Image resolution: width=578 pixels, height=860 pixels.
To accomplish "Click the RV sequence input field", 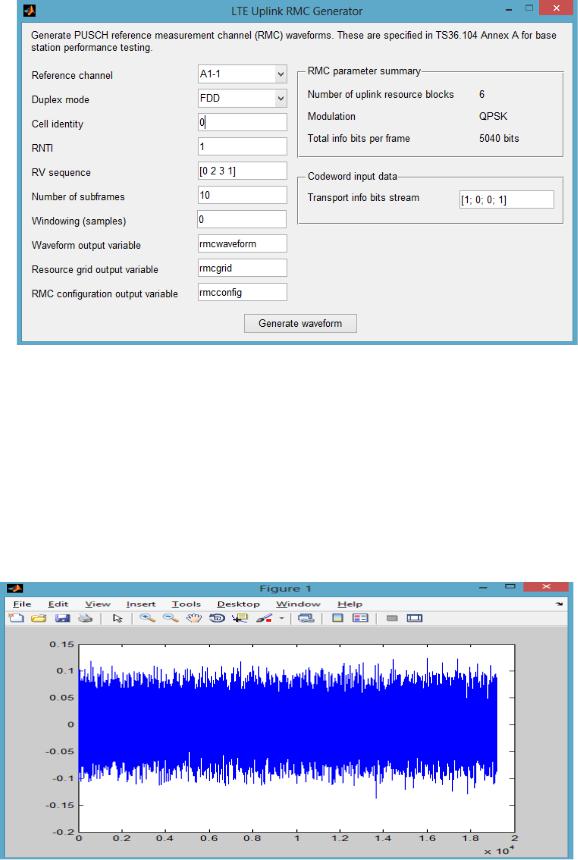I will tap(242, 171).
